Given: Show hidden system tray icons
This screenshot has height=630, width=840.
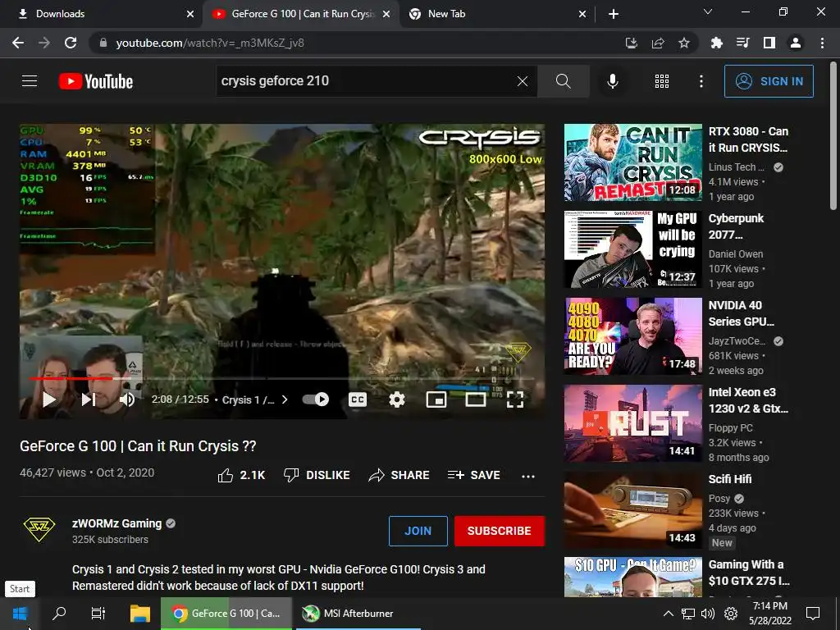Looking at the screenshot, I should point(668,614).
